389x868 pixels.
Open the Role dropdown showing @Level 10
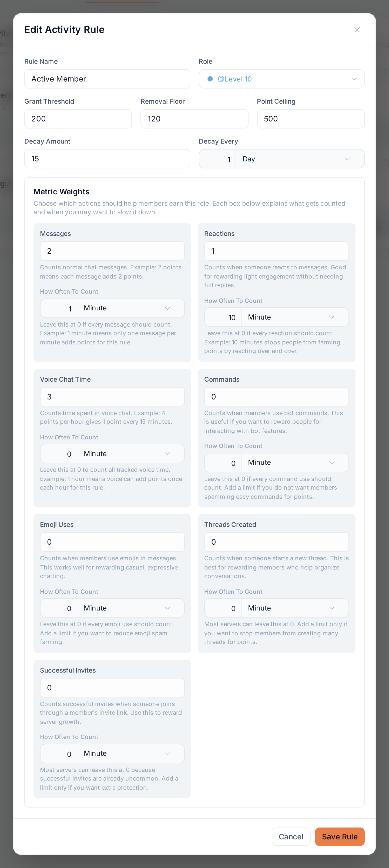(x=281, y=79)
